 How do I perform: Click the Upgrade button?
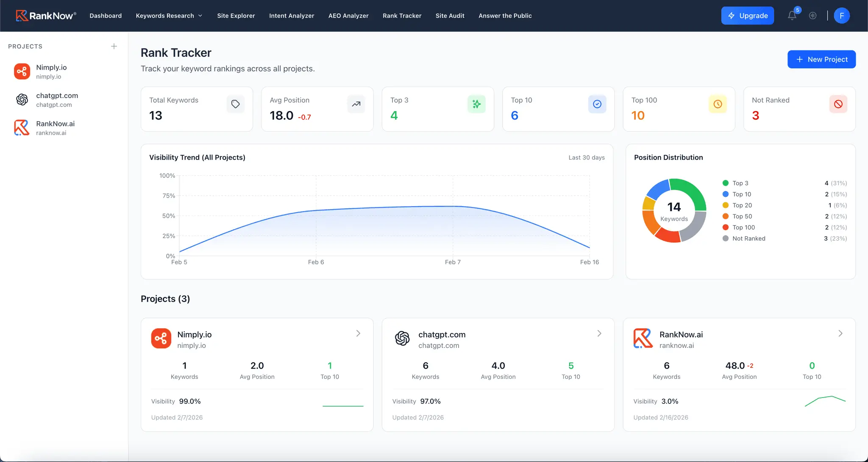click(x=748, y=16)
